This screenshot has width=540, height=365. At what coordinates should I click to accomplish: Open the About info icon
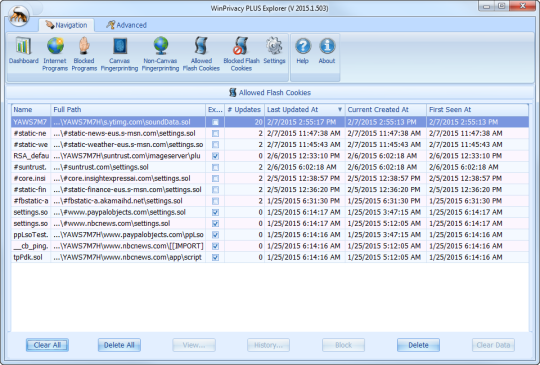tap(327, 51)
